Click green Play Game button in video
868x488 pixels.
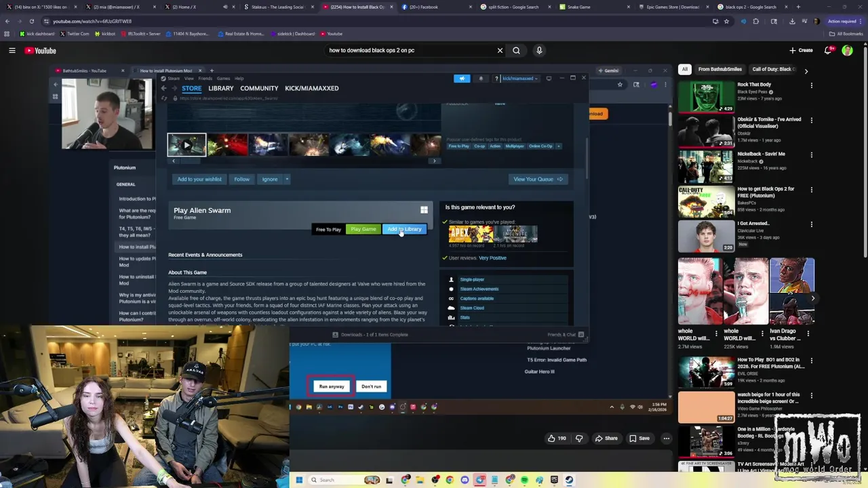pyautogui.click(x=363, y=229)
